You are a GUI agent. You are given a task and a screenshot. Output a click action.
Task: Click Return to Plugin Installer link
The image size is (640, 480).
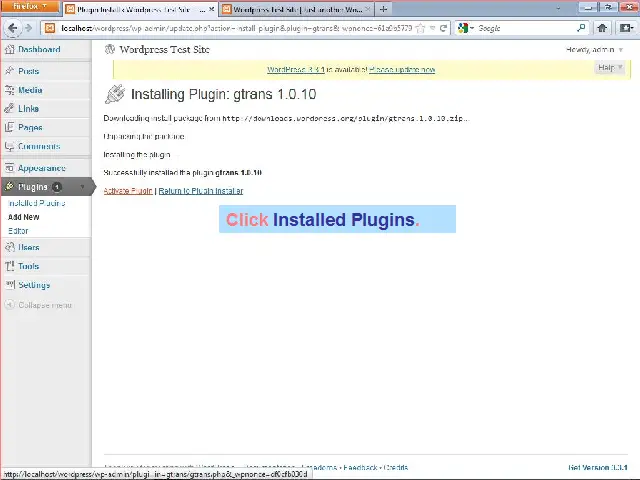point(200,191)
